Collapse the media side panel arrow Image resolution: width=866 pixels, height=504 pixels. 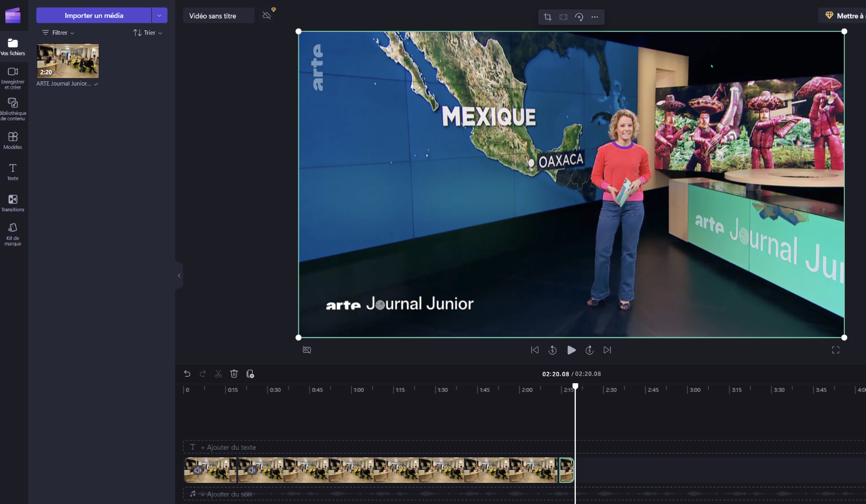click(x=179, y=276)
